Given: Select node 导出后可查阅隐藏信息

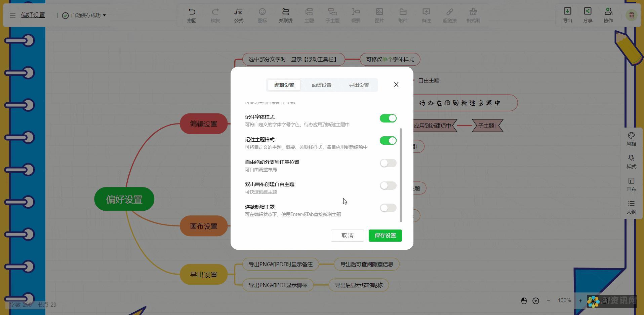Looking at the screenshot, I should pyautogui.click(x=367, y=265).
